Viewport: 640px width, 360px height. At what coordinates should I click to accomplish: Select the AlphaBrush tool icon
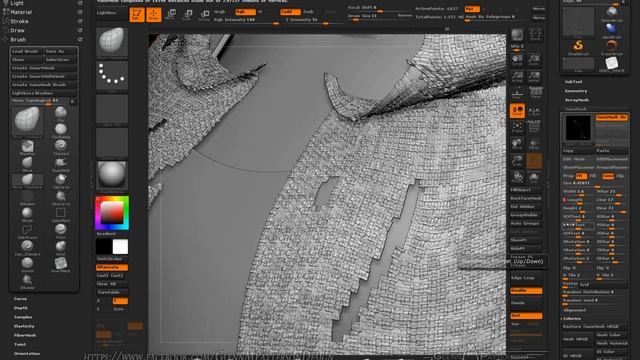pyautogui.click(x=611, y=30)
